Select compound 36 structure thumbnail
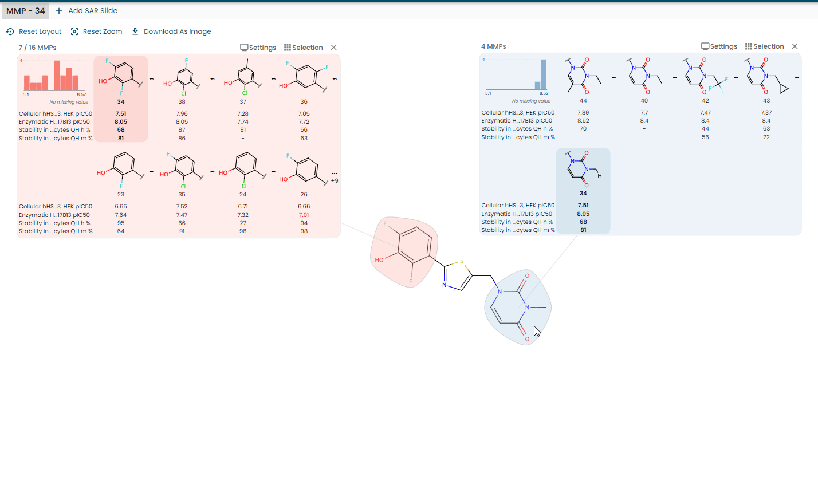This screenshot has height=504, width=818. point(304,76)
